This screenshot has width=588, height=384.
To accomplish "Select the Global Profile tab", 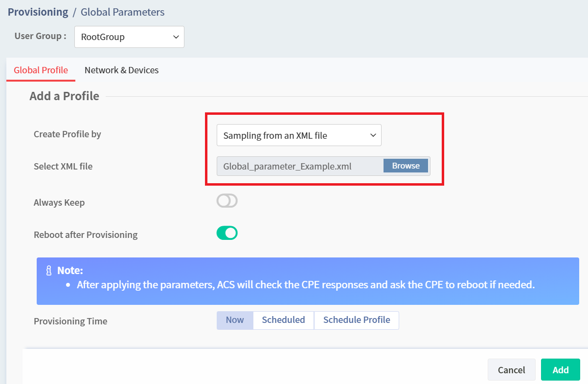I will (41, 70).
